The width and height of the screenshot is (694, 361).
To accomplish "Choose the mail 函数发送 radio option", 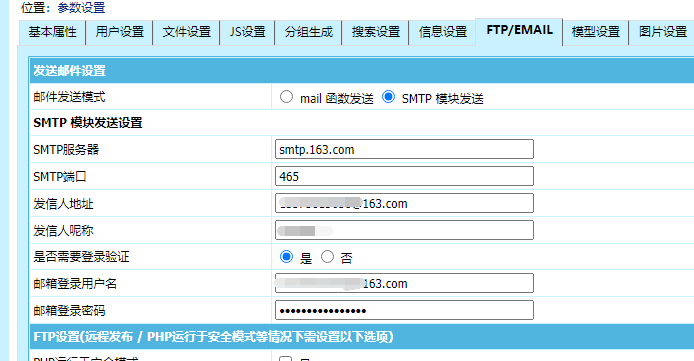I will pyautogui.click(x=286, y=96).
